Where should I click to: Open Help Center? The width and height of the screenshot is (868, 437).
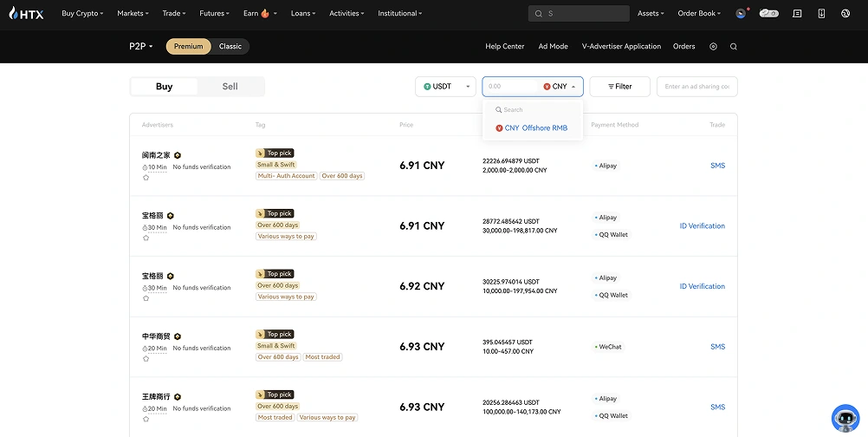(505, 47)
